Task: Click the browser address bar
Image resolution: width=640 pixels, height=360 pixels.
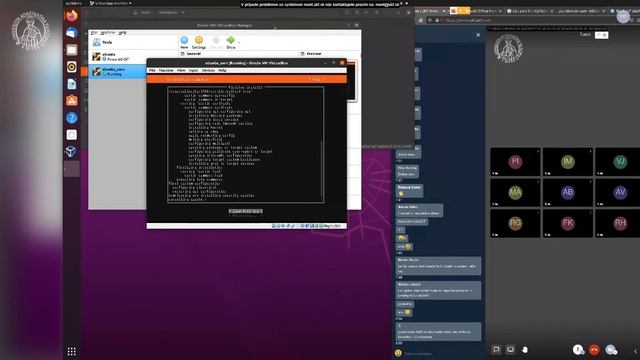Action: pos(527,20)
